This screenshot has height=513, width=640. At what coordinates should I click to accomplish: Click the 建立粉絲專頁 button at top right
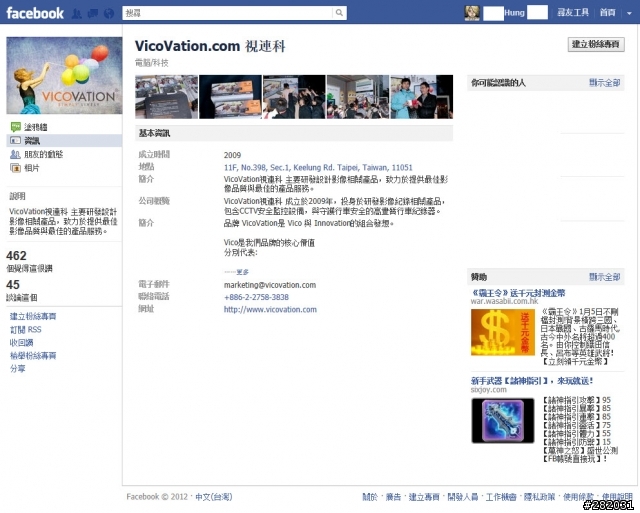pyautogui.click(x=596, y=44)
